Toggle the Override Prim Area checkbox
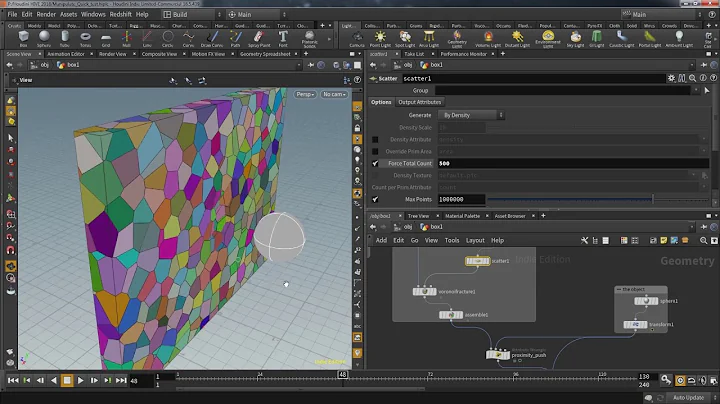The image size is (720, 404). 375,152
